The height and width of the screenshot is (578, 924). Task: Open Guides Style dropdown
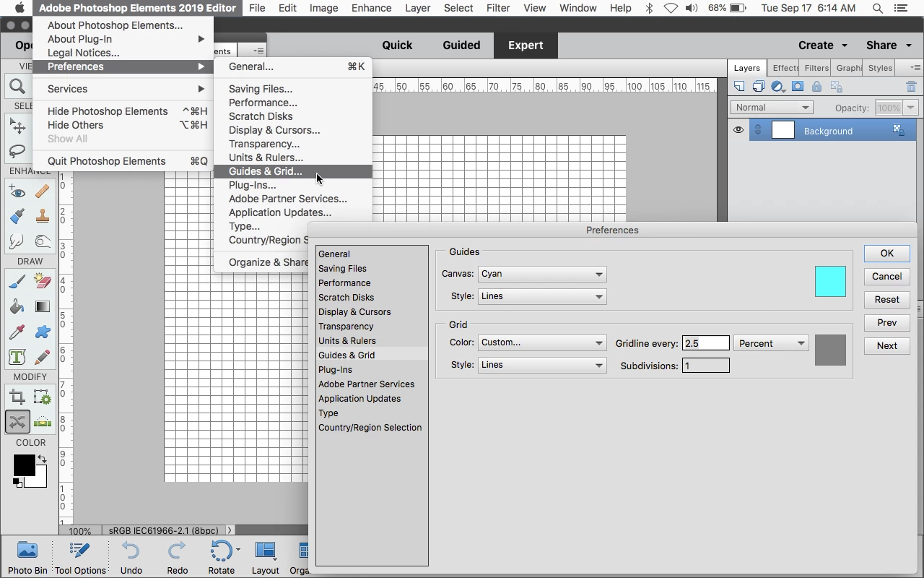pos(541,296)
